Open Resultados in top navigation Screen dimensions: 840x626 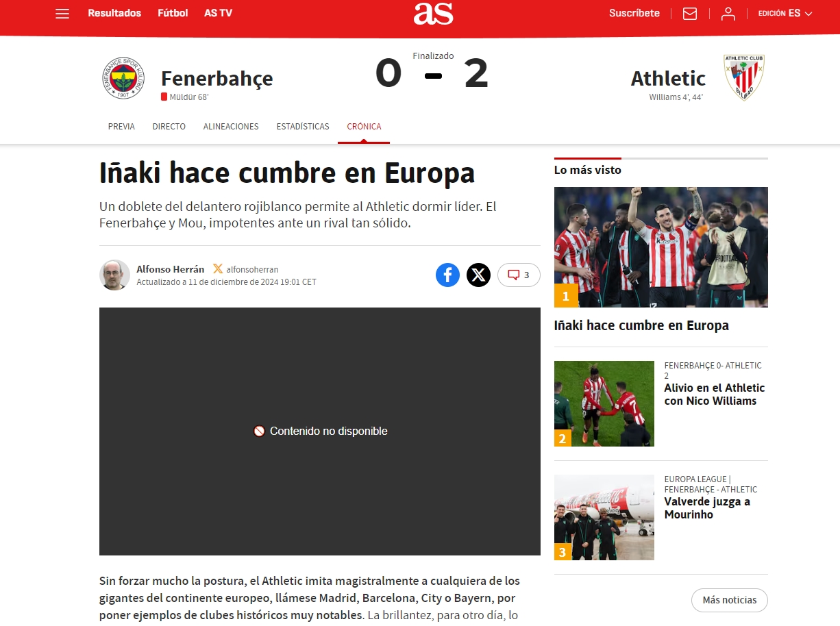[x=114, y=13]
